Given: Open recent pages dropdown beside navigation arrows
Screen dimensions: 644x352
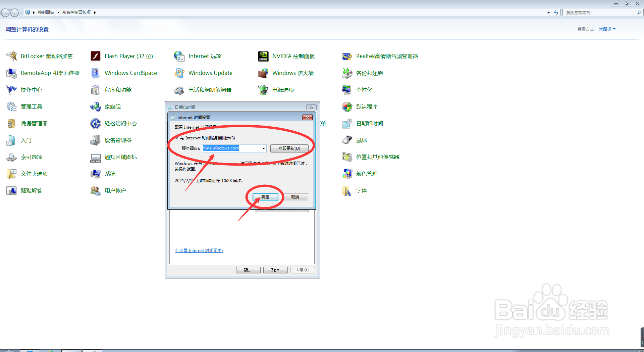Looking at the screenshot, I should (x=21, y=13).
